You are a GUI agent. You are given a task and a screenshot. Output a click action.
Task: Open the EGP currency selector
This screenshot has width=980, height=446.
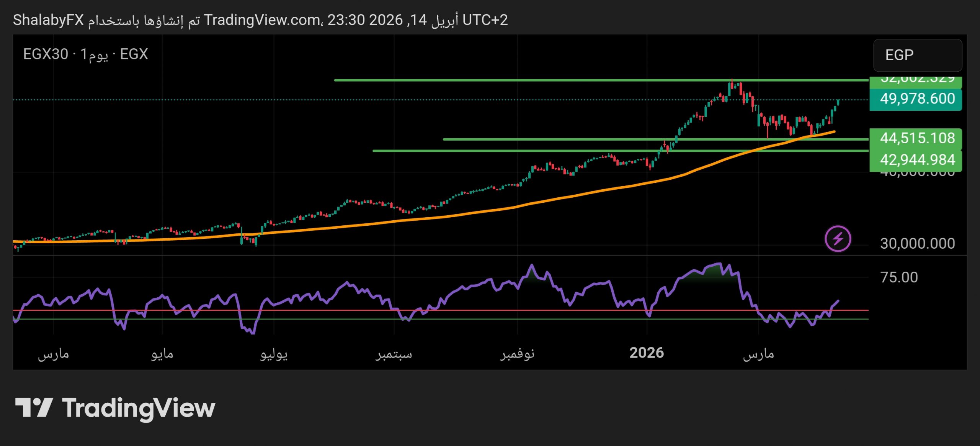[x=917, y=55]
